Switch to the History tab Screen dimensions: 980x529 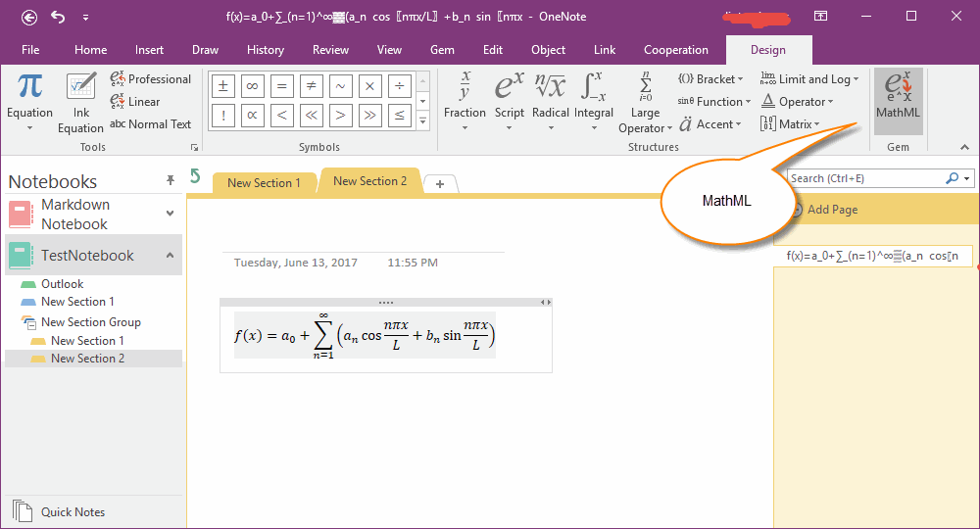[265, 50]
